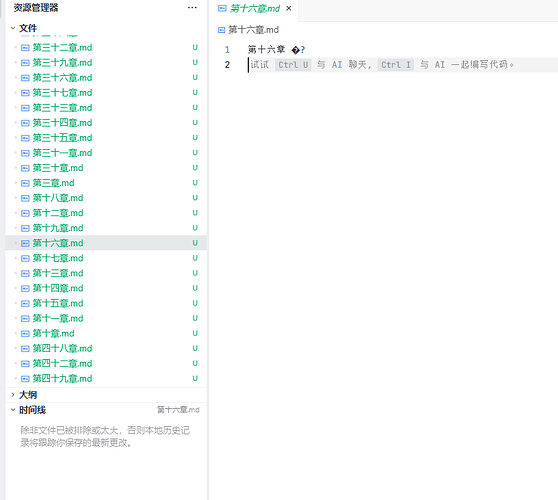Place cursor in editor line 2 placeholder
The height and width of the screenshot is (500, 558).
tap(382, 65)
